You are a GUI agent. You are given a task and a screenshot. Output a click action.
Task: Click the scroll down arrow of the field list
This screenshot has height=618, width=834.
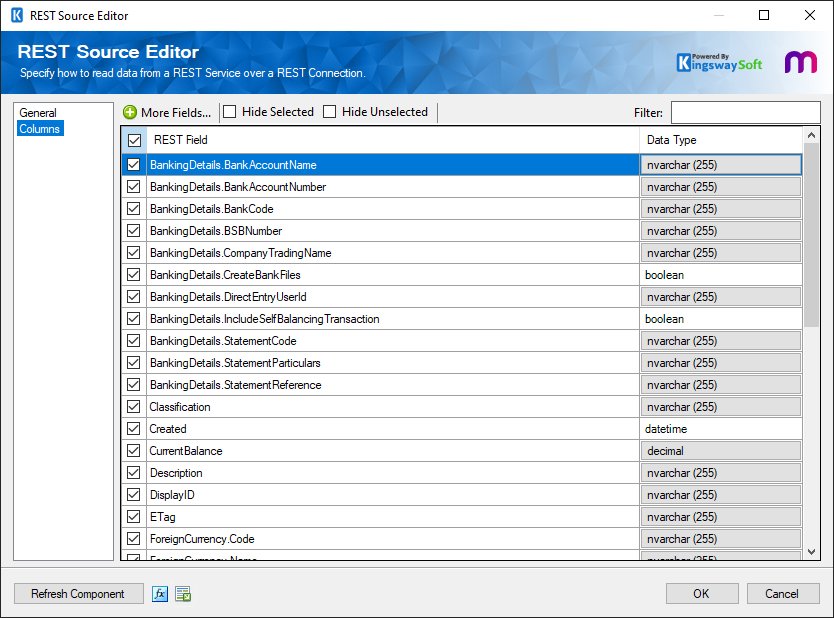coord(811,552)
